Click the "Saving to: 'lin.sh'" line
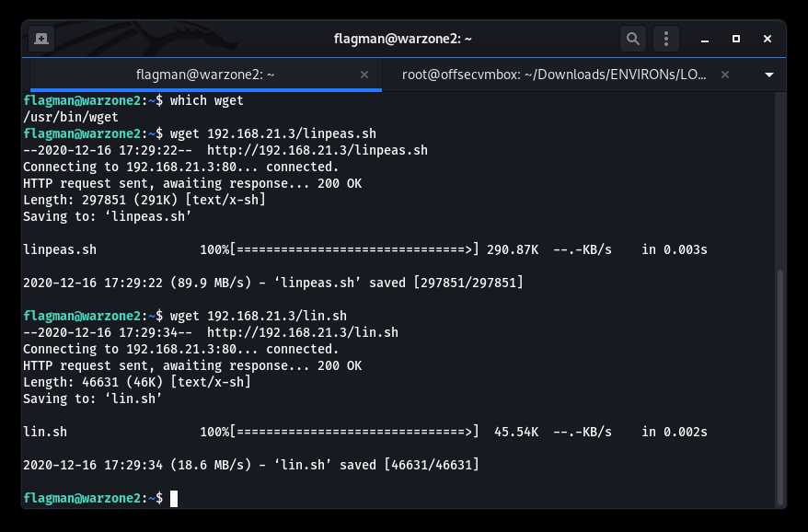Screen dimensions: 808x532 [x=93, y=399]
